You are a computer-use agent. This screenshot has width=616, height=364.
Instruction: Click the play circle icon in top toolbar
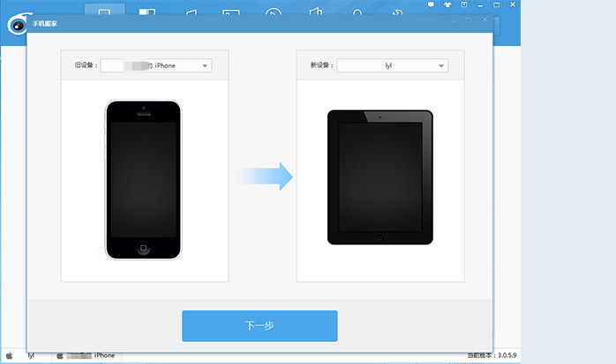coord(274,12)
